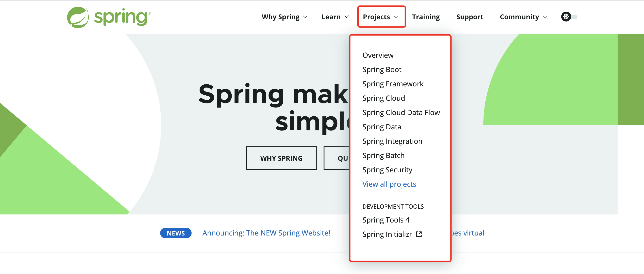644x274 pixels.
Task: Navigate to the Training page
Action: pos(426,17)
